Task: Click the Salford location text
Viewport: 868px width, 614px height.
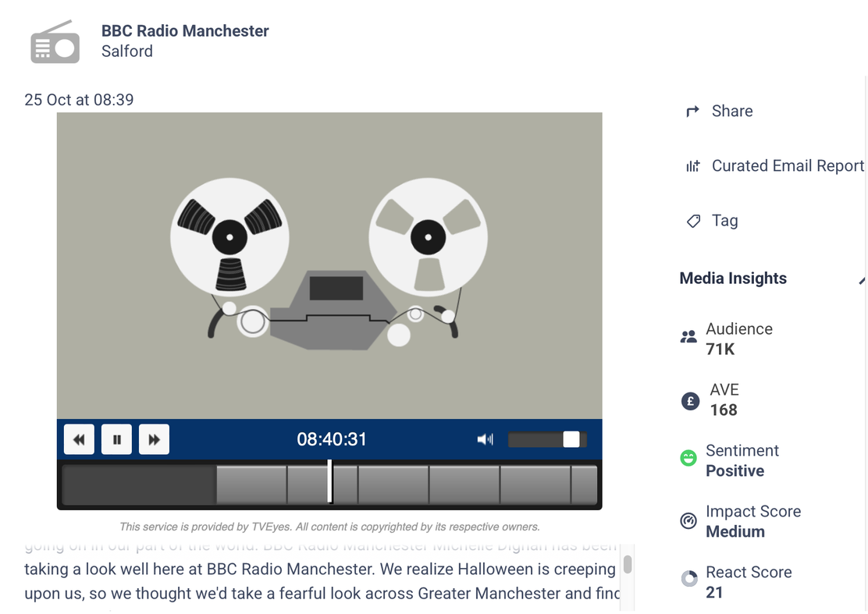Action: click(x=126, y=51)
